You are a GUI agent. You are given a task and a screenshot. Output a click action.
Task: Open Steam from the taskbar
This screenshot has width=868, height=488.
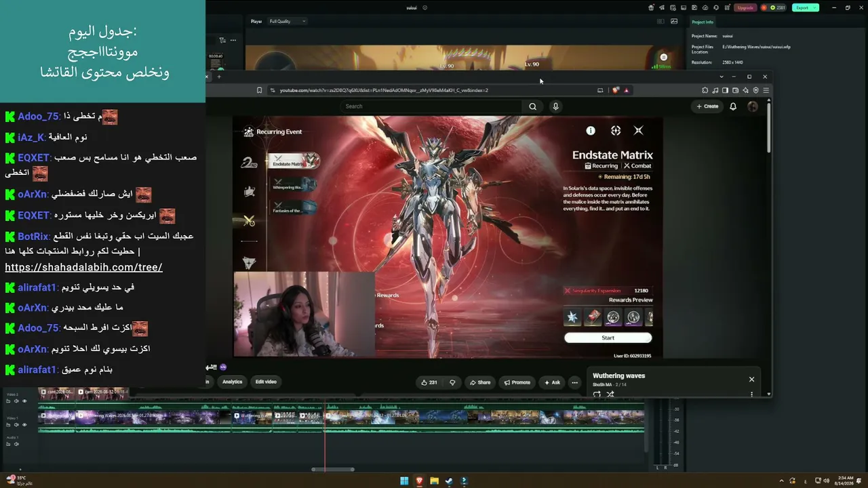tap(449, 481)
